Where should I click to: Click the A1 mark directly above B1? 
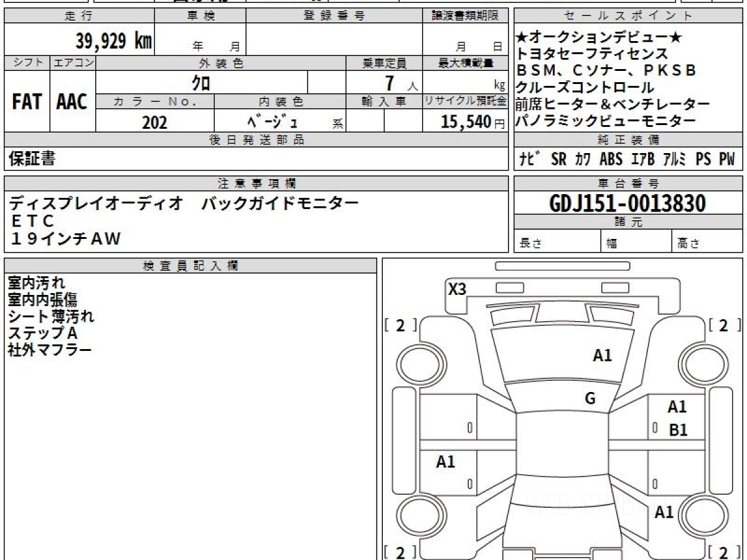[x=677, y=407]
